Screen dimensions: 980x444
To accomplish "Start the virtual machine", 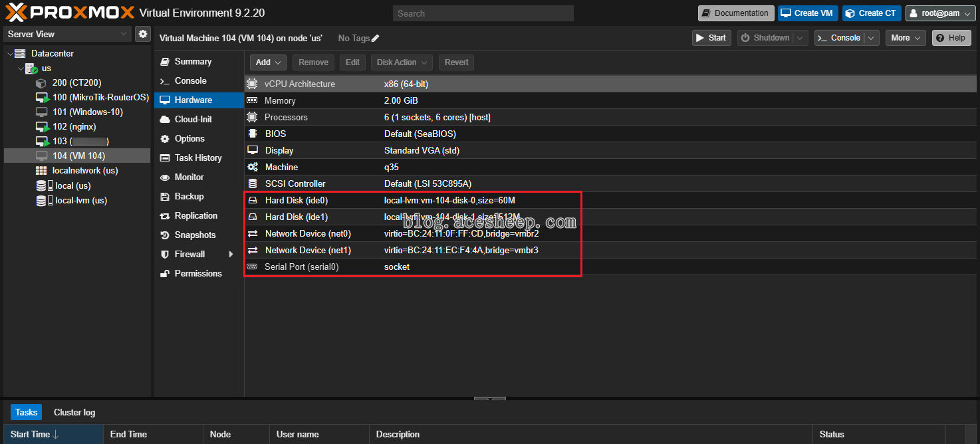I will coord(711,38).
